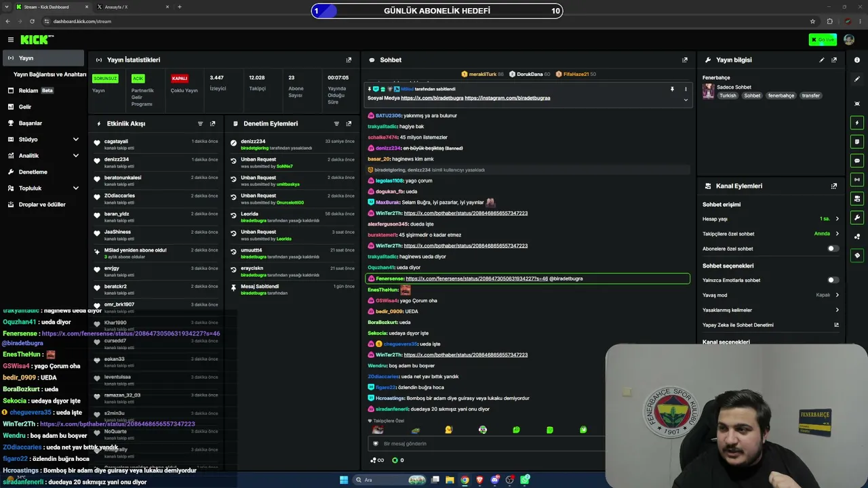This screenshot has height=488, width=868.
Task: Open the Gelir sidebar item
Action: click(x=43, y=107)
